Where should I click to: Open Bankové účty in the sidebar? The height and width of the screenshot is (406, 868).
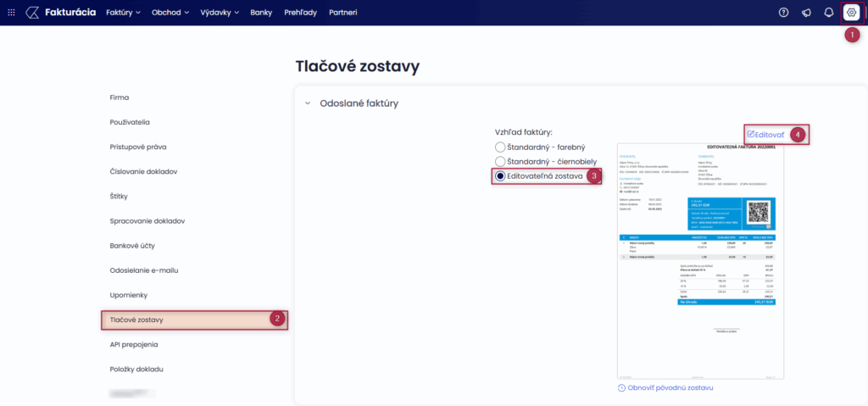point(132,246)
